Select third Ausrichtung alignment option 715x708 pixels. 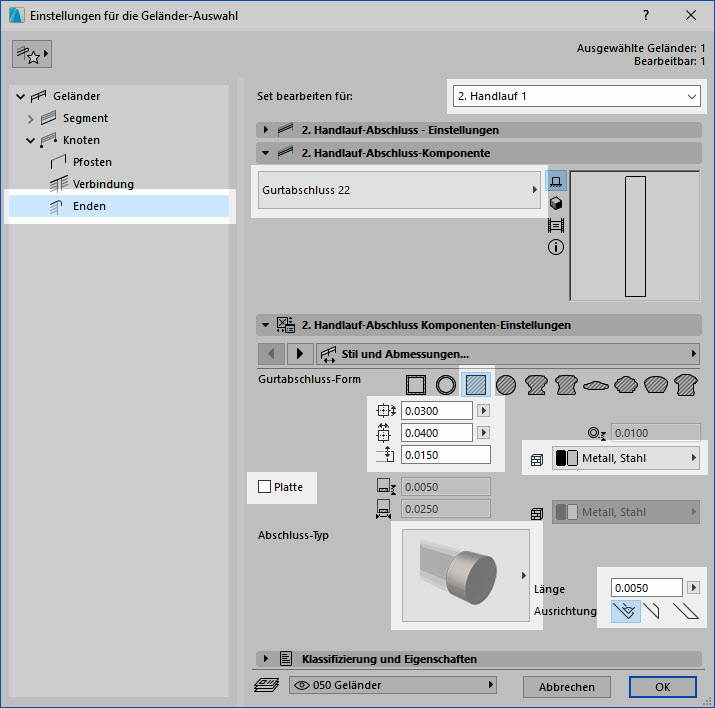tap(685, 611)
